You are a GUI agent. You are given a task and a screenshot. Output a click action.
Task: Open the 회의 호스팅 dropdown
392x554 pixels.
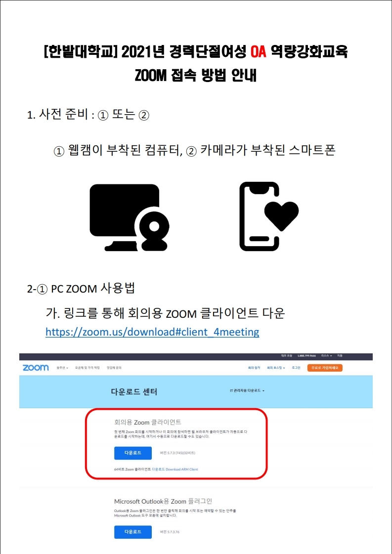tap(276, 368)
